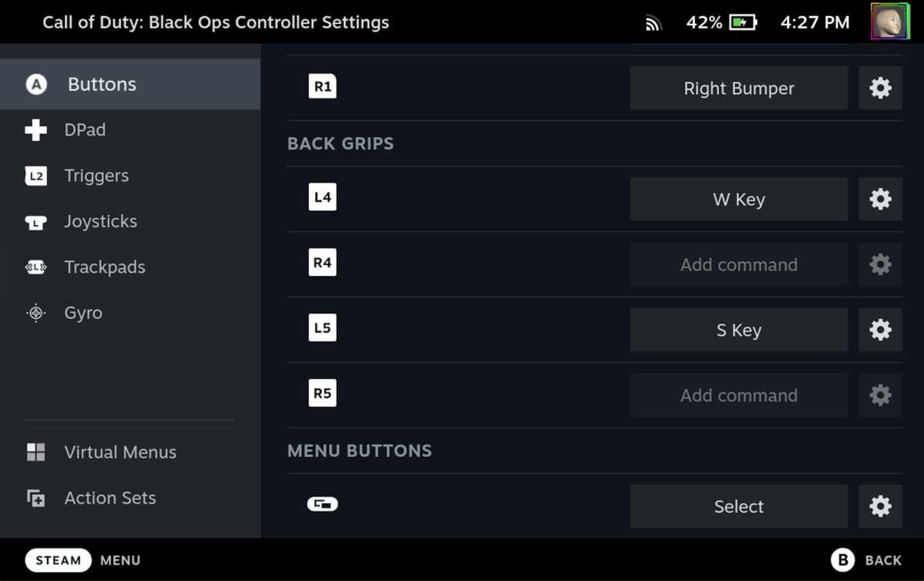This screenshot has height=581, width=924.
Task: Change the Right Bumper binding
Action: 738,88
